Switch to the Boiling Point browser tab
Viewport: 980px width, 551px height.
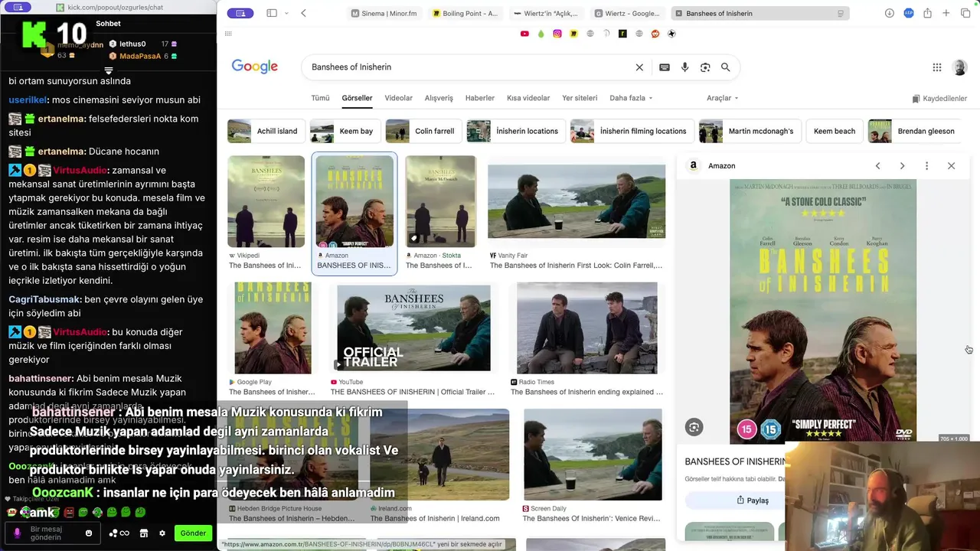(x=465, y=14)
